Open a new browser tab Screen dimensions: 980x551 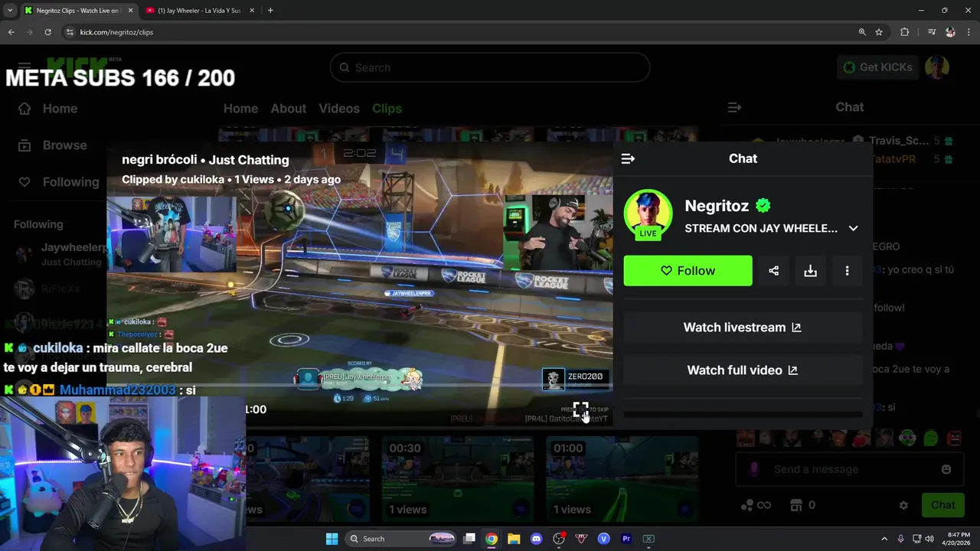[x=270, y=11]
